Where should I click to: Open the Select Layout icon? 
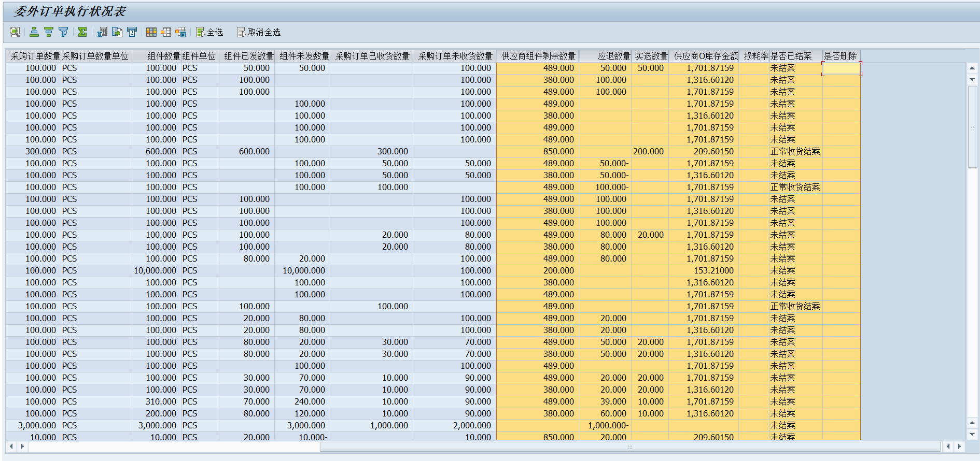(x=166, y=32)
